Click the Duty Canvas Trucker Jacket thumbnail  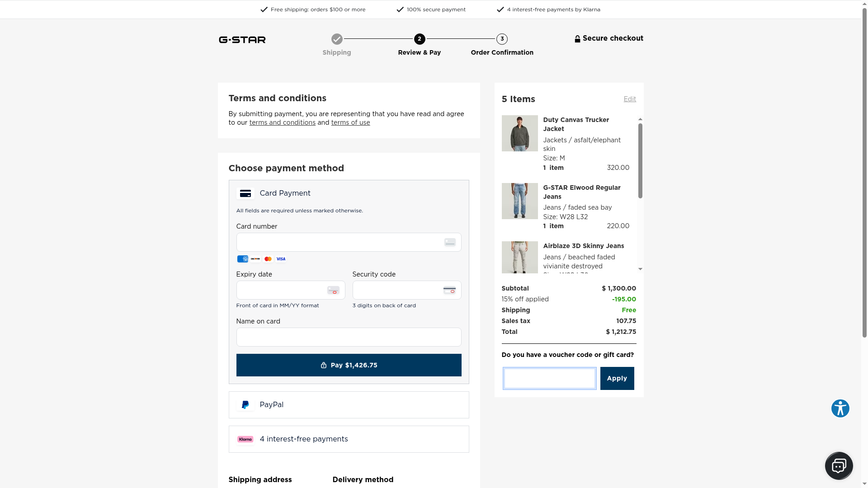click(x=519, y=133)
